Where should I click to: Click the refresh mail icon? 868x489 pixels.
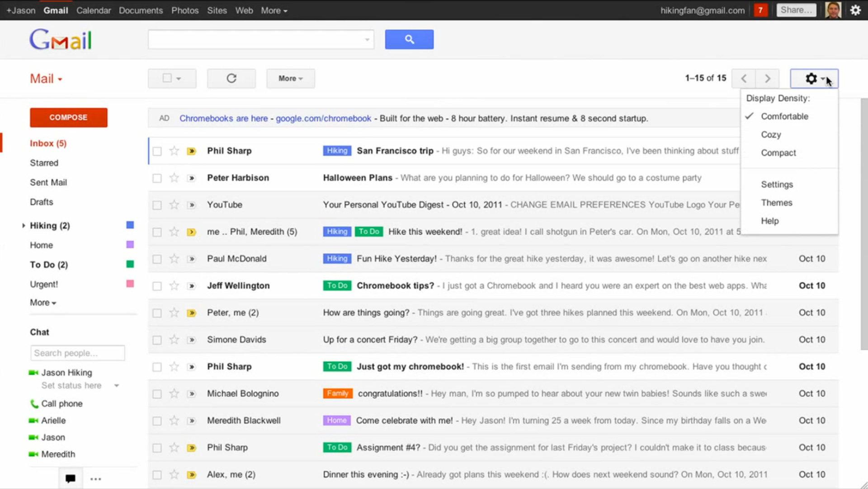(231, 78)
